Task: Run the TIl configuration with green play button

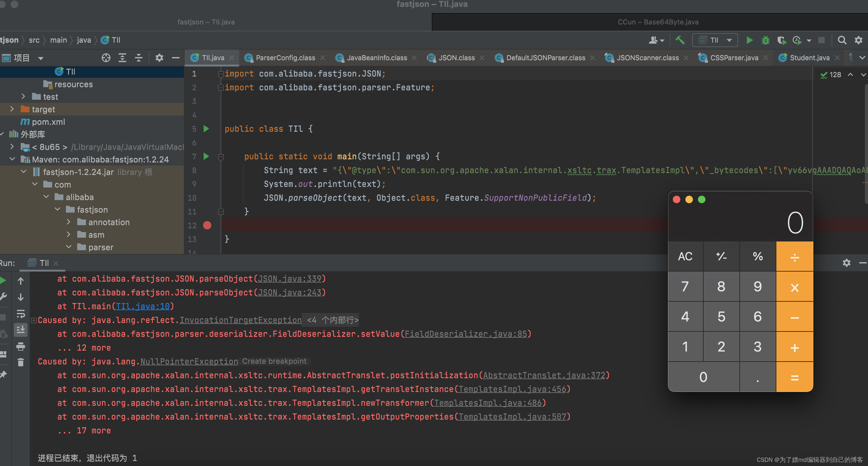Action: pyautogui.click(x=749, y=40)
